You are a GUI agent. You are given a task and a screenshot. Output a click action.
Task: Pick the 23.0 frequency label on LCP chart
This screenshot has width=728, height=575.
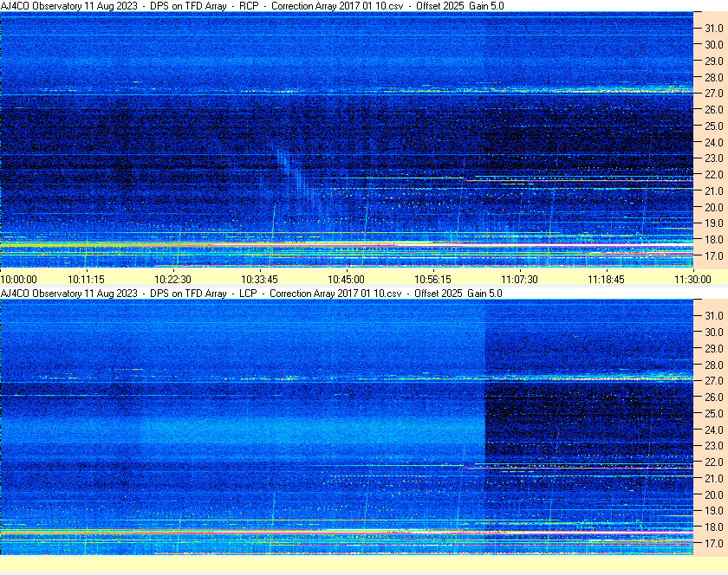tap(714, 445)
